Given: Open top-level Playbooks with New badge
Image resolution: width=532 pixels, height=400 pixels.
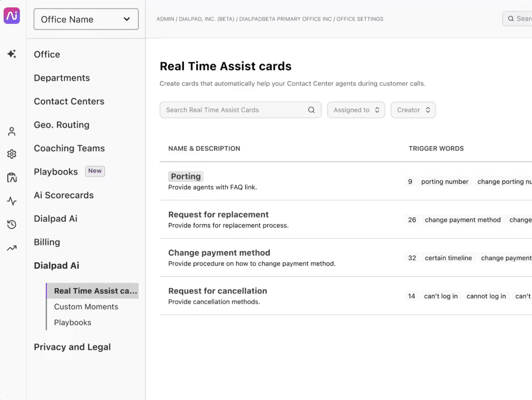Looking at the screenshot, I should [56, 172].
